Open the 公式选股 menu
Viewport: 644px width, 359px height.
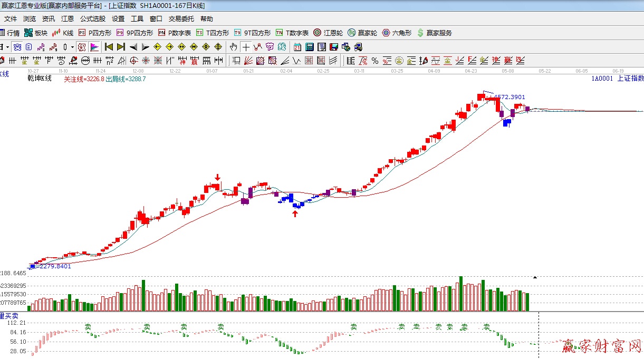coord(92,18)
